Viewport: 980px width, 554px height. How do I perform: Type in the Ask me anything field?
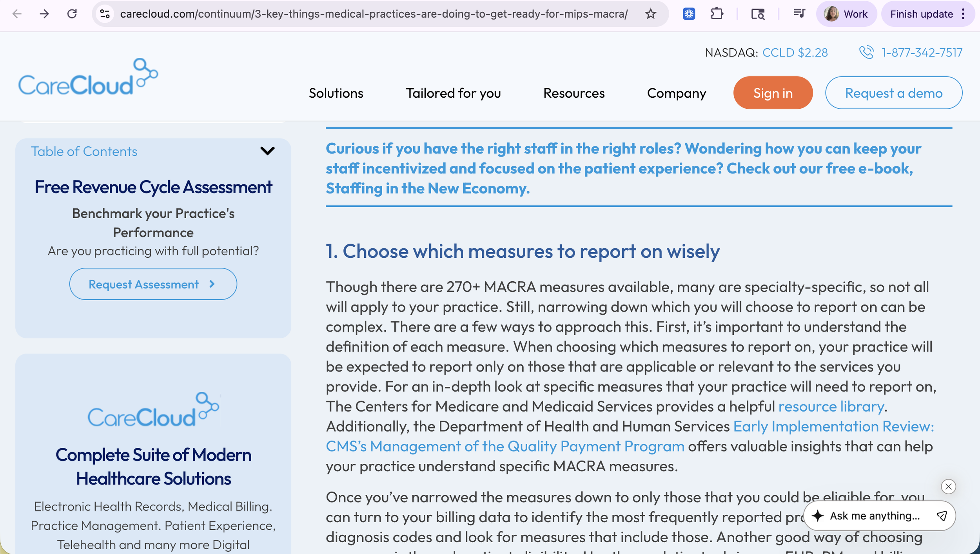[x=874, y=516]
